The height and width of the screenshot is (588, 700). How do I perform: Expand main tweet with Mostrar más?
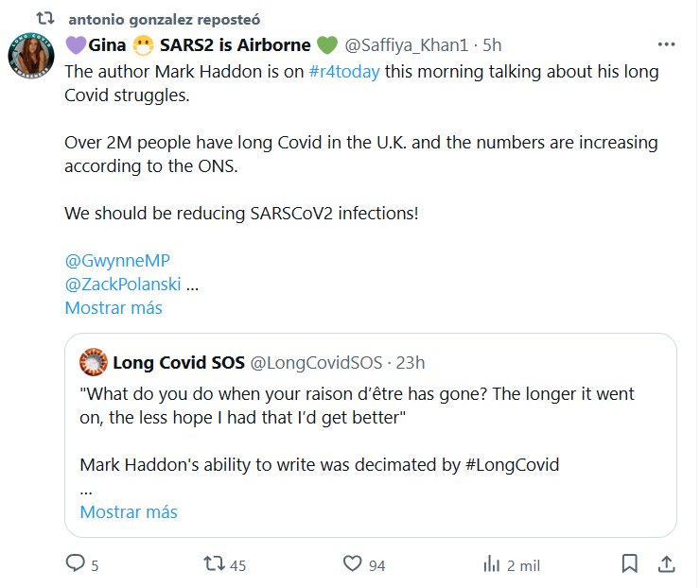pos(114,308)
